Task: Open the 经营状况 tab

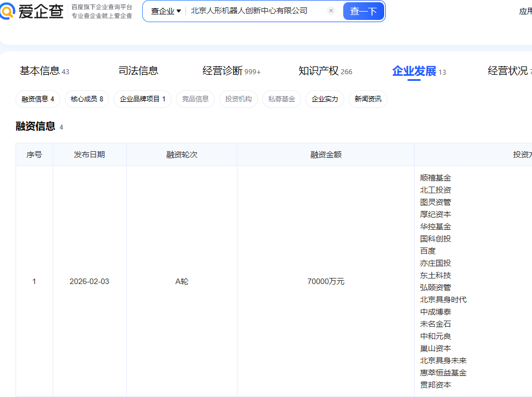Action: click(x=510, y=71)
